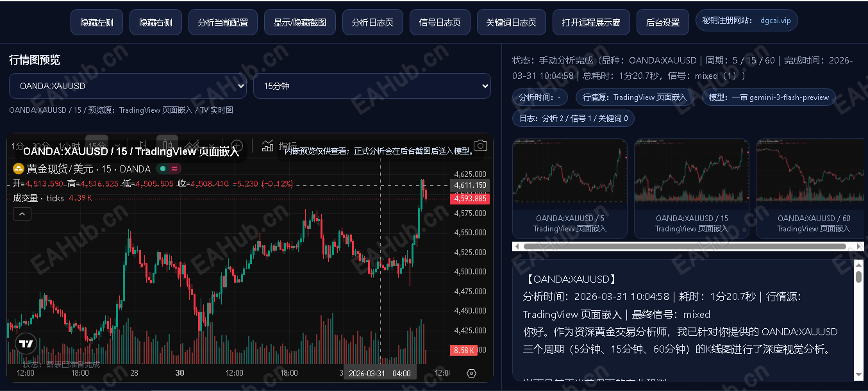Click 分析当前配置 button
The image size is (868, 391).
point(223,22)
